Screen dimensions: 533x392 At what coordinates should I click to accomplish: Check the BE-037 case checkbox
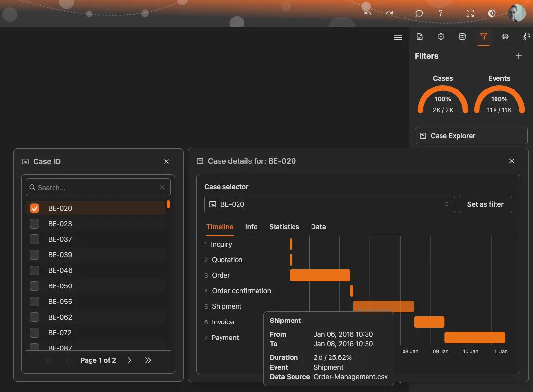(35, 239)
